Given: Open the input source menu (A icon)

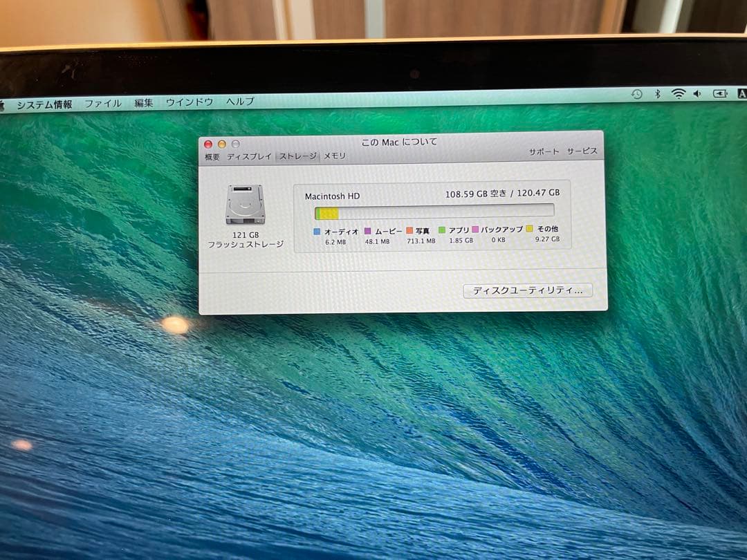Looking at the screenshot, I should [741, 93].
